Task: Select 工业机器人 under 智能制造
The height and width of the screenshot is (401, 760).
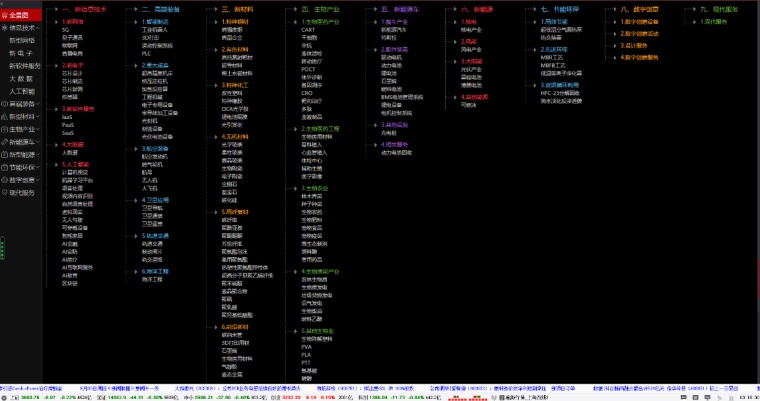Action: [x=155, y=30]
